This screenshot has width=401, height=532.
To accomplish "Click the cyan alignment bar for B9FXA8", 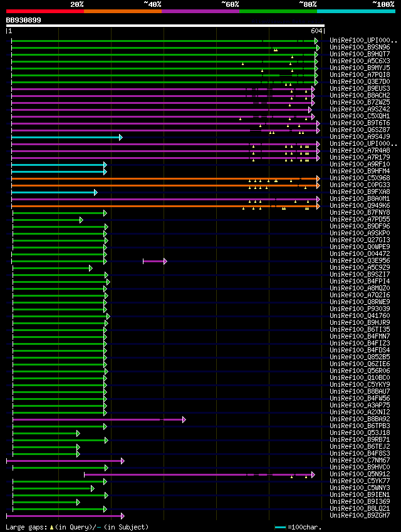I will coord(55,192).
